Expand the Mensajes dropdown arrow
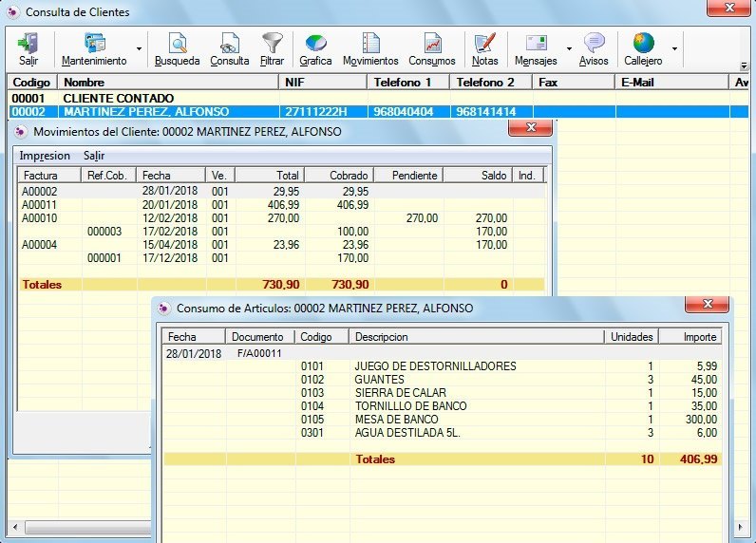The height and width of the screenshot is (543, 756). [569, 48]
